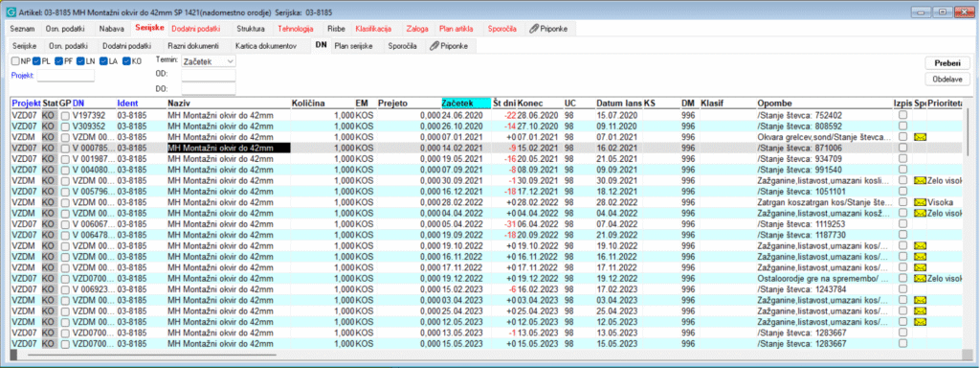Click the Obdelave button
Image resolution: width=980 pixels, height=368 pixels.
pyautogui.click(x=947, y=79)
